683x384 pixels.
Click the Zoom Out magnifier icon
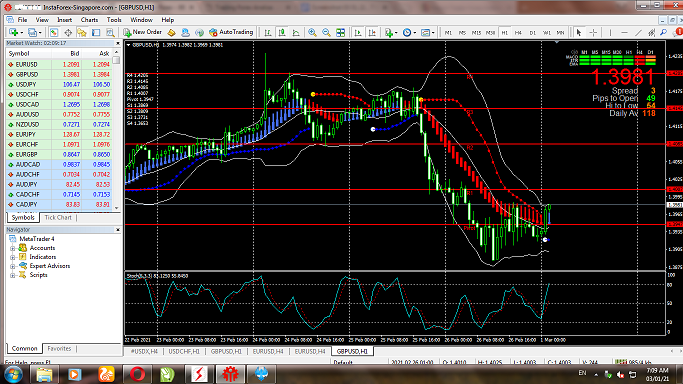click(326, 32)
